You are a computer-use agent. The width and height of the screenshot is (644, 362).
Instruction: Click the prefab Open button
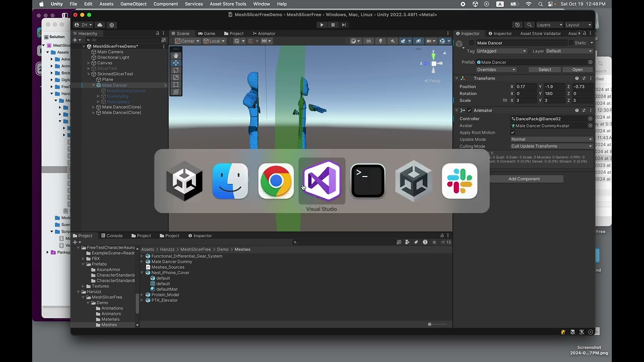(x=578, y=70)
